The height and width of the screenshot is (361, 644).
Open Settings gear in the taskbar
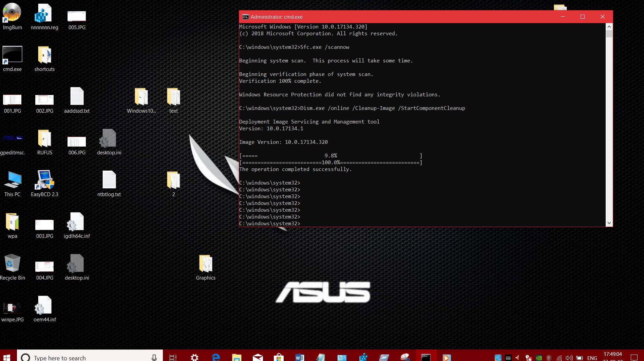tap(194, 357)
